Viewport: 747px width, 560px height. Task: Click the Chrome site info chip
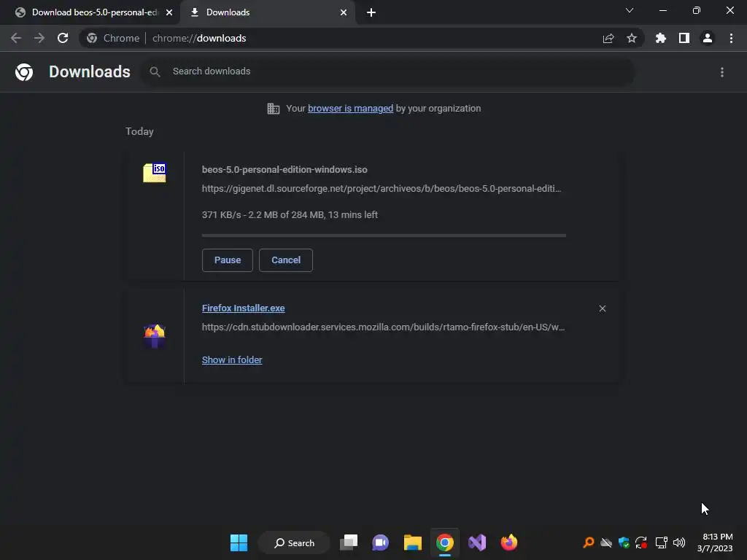click(113, 38)
